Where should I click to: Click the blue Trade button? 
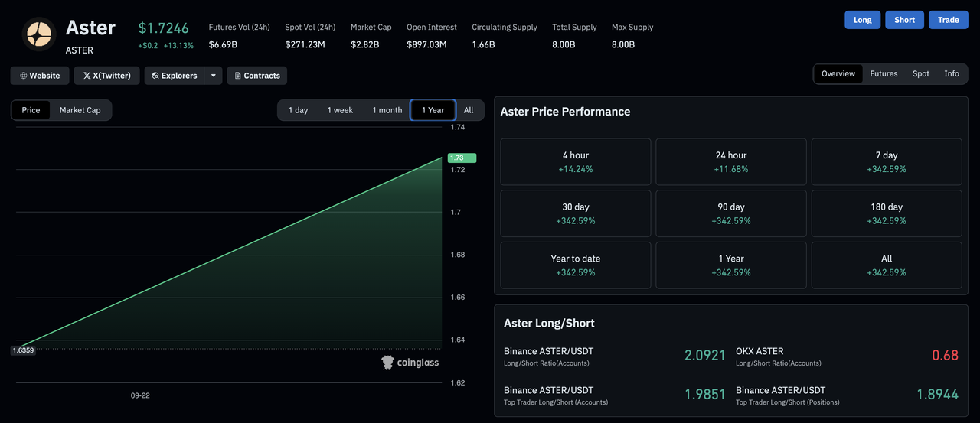(949, 20)
